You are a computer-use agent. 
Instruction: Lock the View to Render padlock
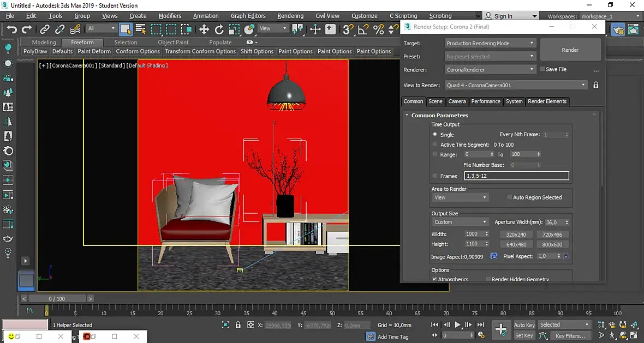[x=596, y=85]
